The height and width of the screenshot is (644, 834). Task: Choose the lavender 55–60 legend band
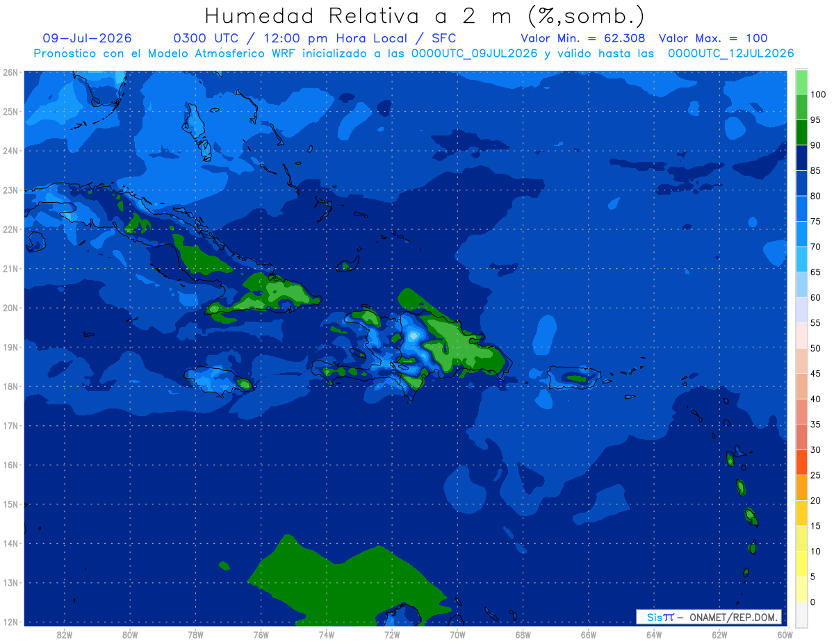click(801, 310)
